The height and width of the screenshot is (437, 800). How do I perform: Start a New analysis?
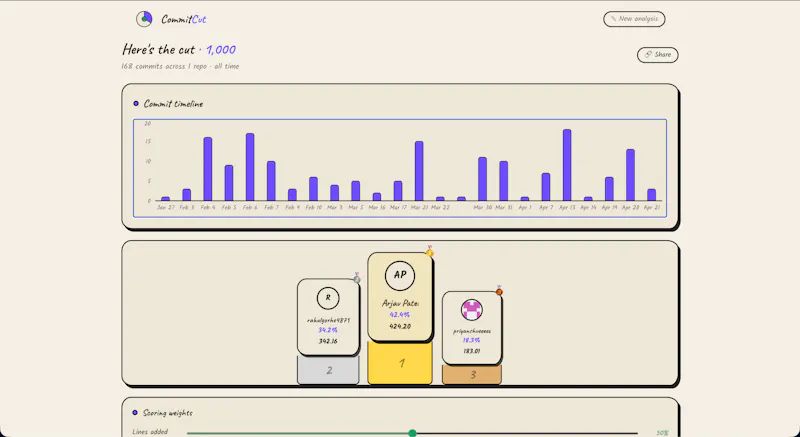[x=634, y=19]
